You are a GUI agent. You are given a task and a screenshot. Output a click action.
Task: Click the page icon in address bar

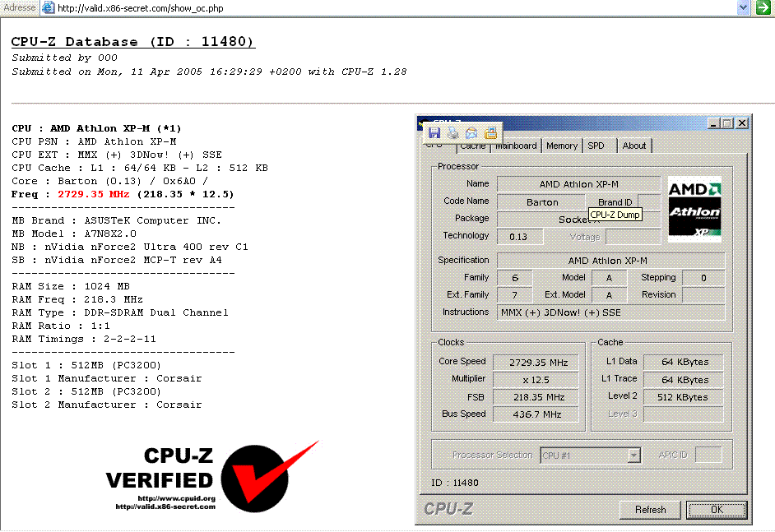48,7
